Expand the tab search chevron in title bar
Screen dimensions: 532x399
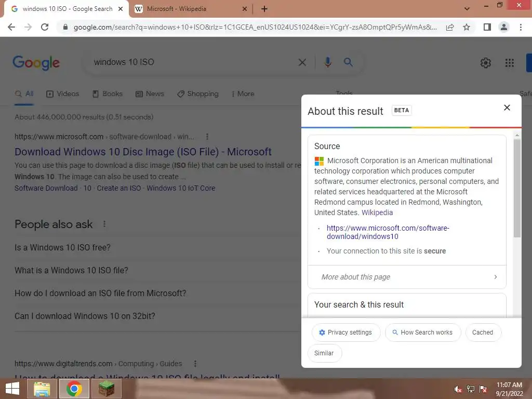point(467,9)
